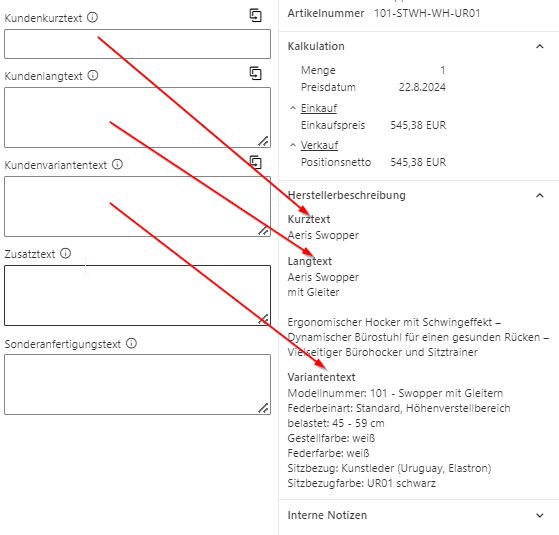Collapse the Herstellerbeschreibung section
This screenshot has width=559, height=535.
[x=540, y=195]
